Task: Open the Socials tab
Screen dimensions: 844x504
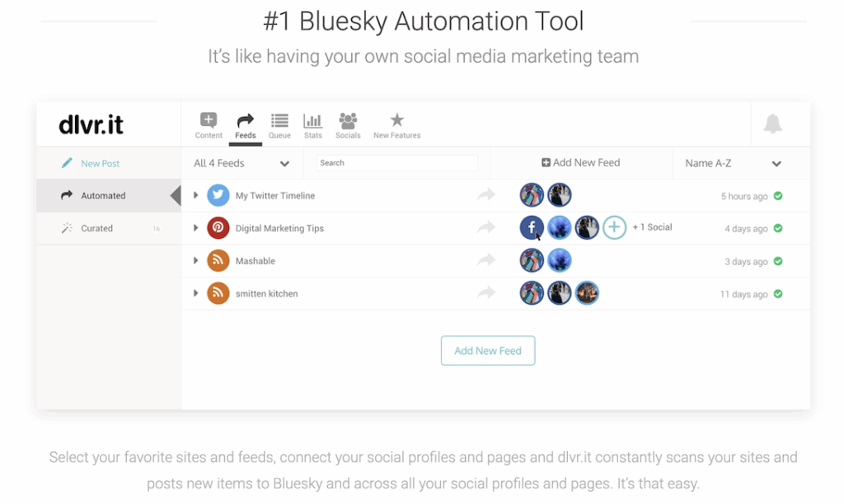Action: coord(348,126)
